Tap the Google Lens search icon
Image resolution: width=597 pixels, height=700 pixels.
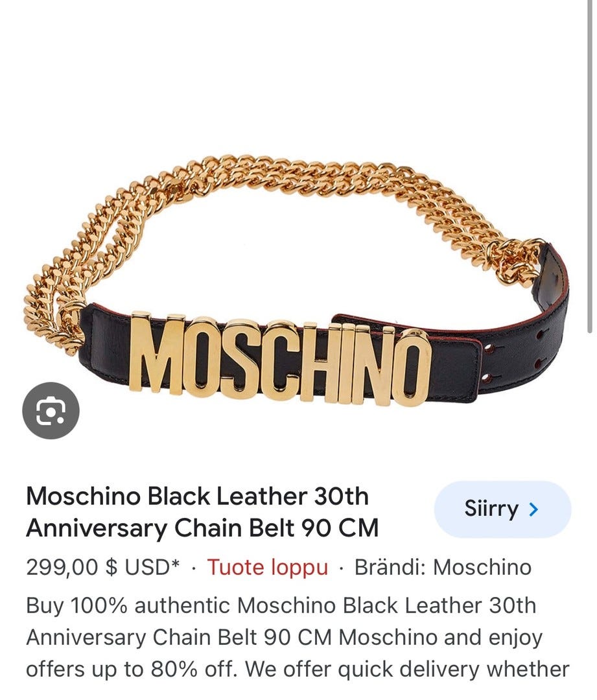[x=51, y=411]
